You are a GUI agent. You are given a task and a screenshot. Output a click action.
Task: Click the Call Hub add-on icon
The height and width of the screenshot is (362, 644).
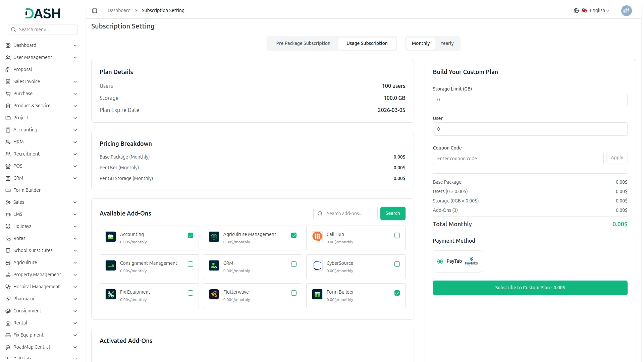tap(317, 237)
